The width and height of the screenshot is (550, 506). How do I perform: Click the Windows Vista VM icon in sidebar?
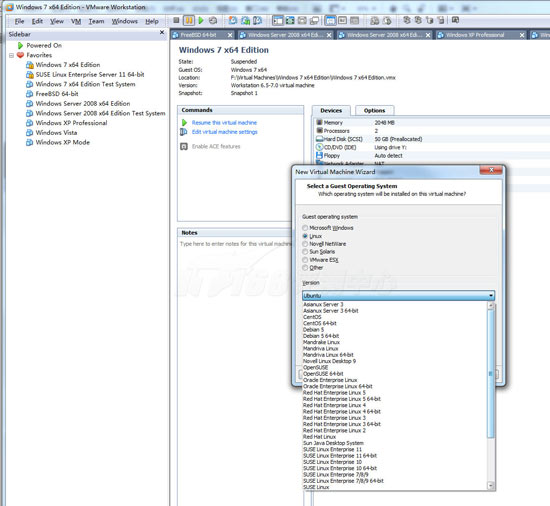29,133
